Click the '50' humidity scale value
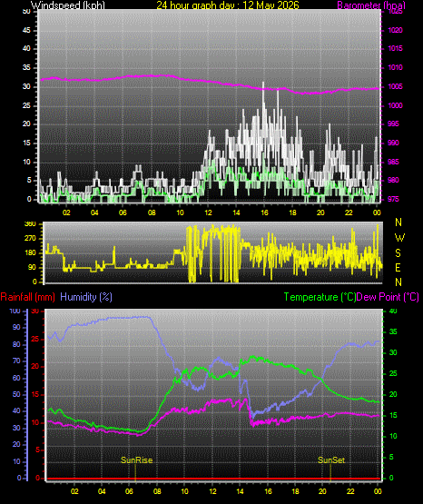This screenshot has height=504, width=423. pos(16,394)
